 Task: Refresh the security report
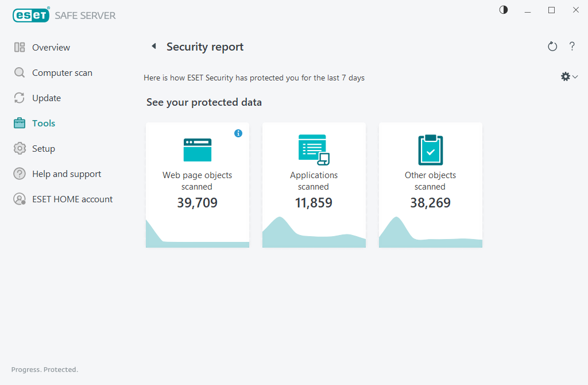pyautogui.click(x=552, y=46)
